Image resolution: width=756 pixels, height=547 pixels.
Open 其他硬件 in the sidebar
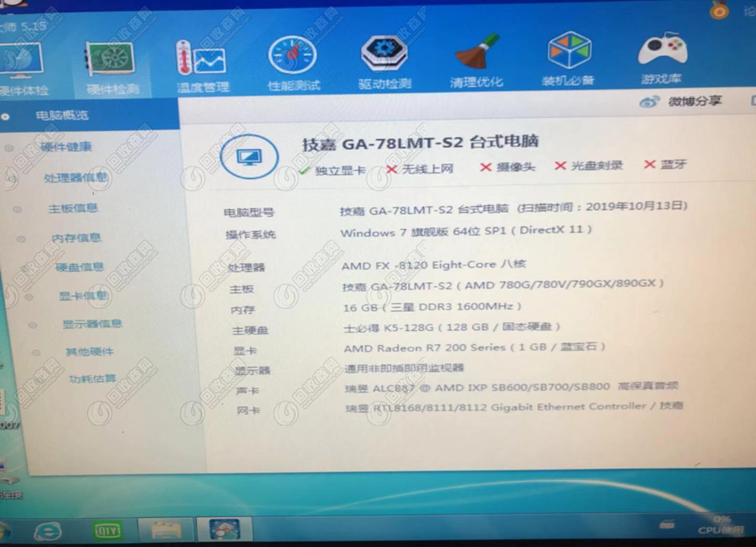tap(89, 352)
